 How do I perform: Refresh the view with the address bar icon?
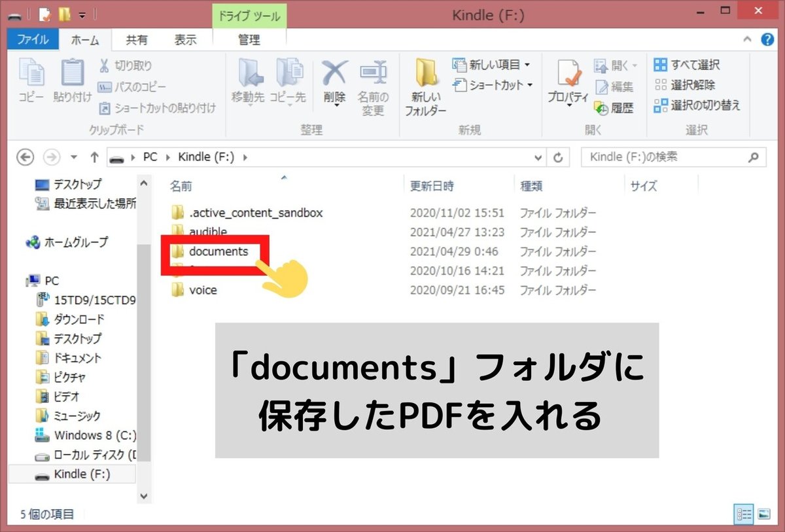558,157
